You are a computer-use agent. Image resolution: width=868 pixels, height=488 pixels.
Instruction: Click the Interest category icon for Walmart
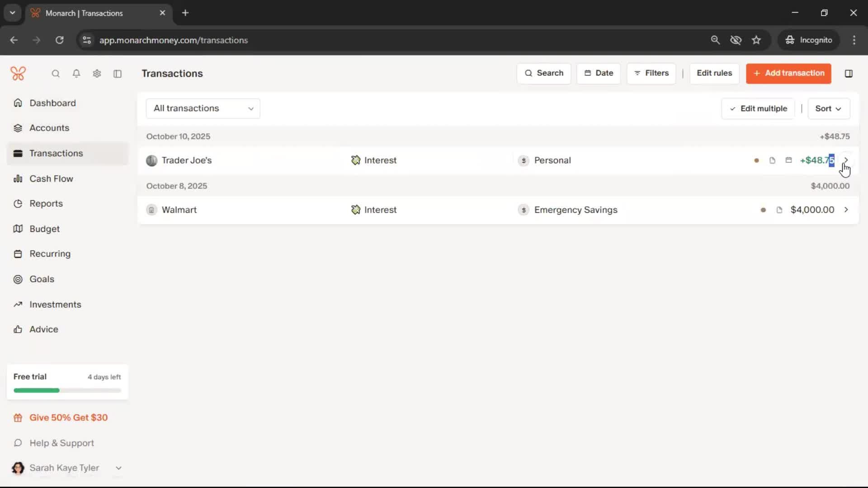tap(356, 210)
